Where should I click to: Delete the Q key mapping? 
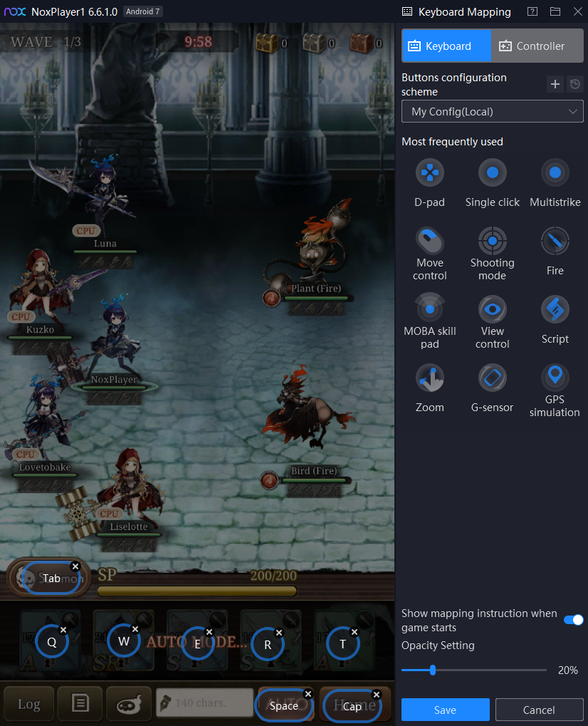pyautogui.click(x=63, y=630)
